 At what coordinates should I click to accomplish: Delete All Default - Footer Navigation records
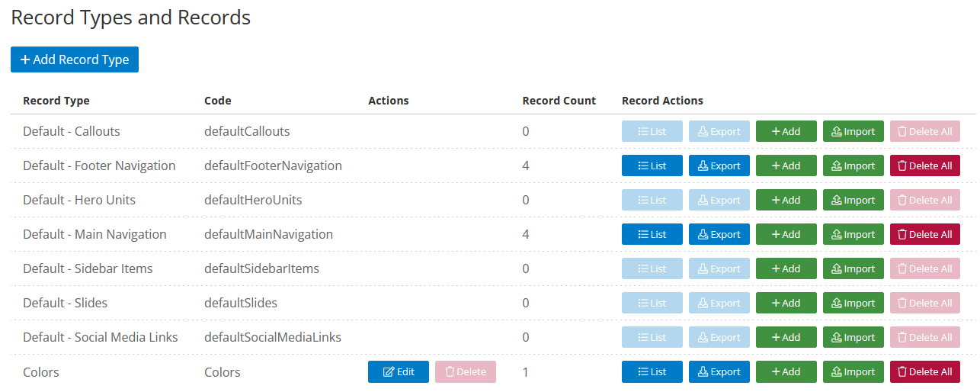[x=925, y=165]
